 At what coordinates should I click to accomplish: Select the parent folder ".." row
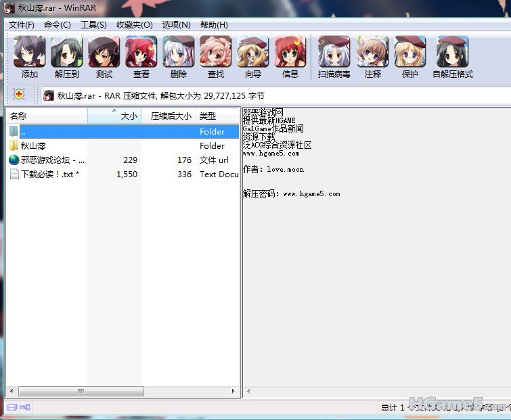(x=129, y=131)
